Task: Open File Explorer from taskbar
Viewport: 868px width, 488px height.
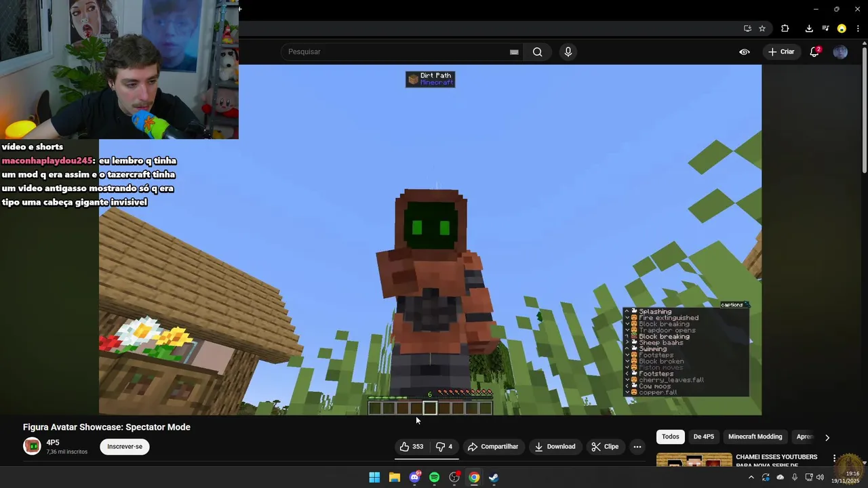Action: [394, 478]
